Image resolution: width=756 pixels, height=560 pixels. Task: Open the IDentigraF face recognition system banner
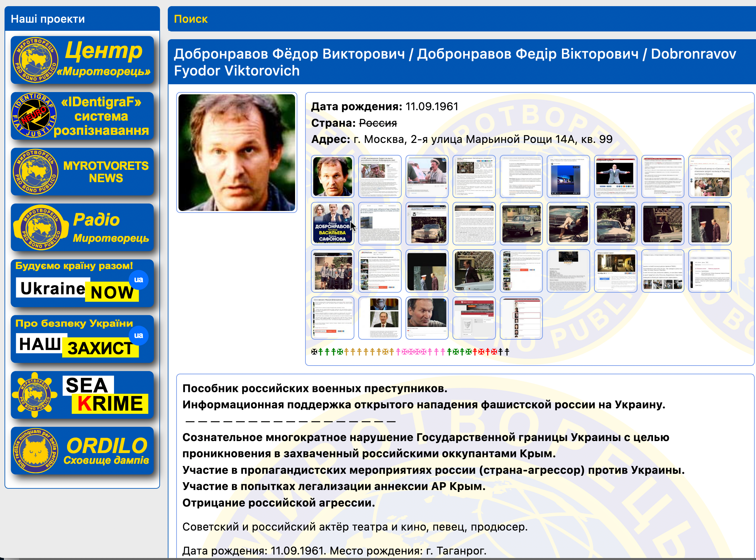pos(82,116)
